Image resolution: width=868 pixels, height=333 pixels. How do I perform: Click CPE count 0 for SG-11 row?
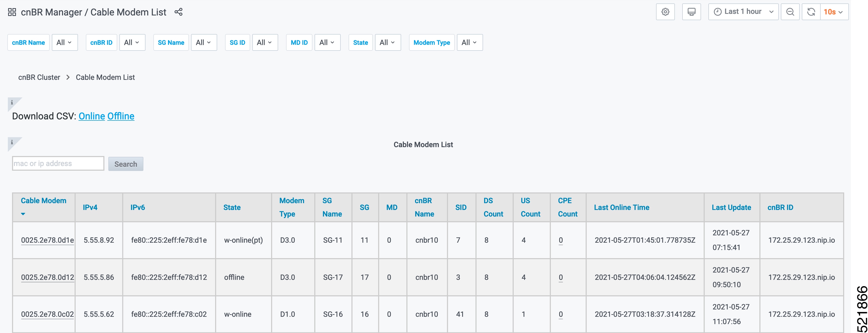[561, 240]
